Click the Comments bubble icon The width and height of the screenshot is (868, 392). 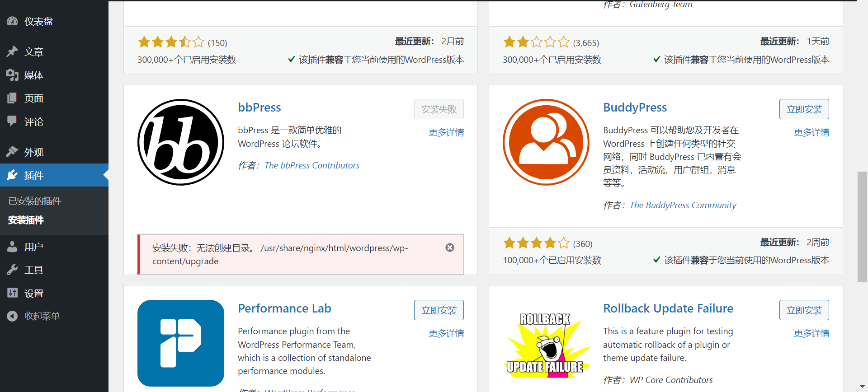(x=12, y=121)
